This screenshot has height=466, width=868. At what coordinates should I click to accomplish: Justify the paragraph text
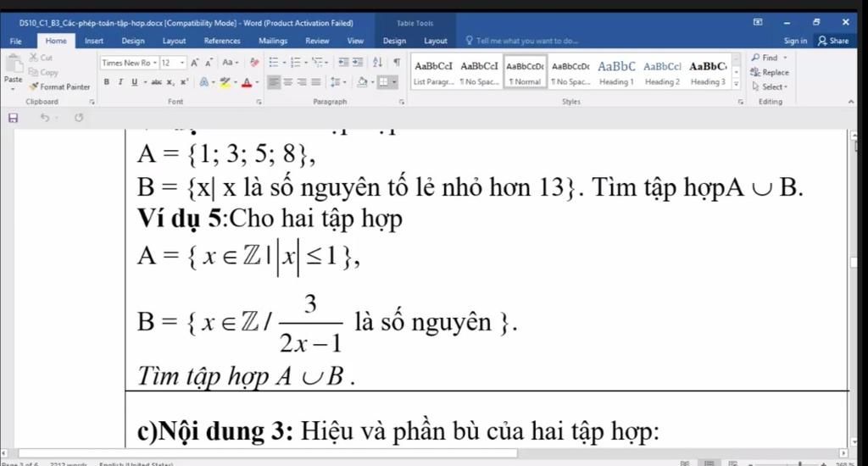(315, 82)
